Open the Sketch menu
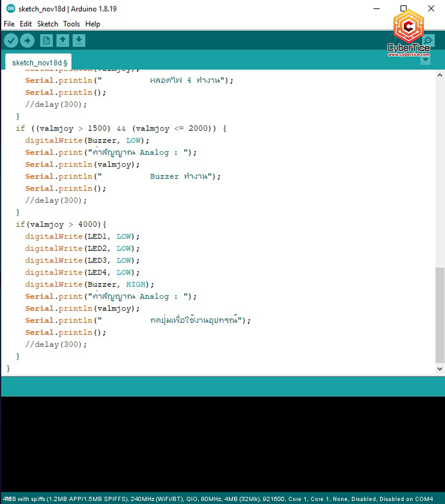The image size is (445, 504). pyautogui.click(x=47, y=24)
